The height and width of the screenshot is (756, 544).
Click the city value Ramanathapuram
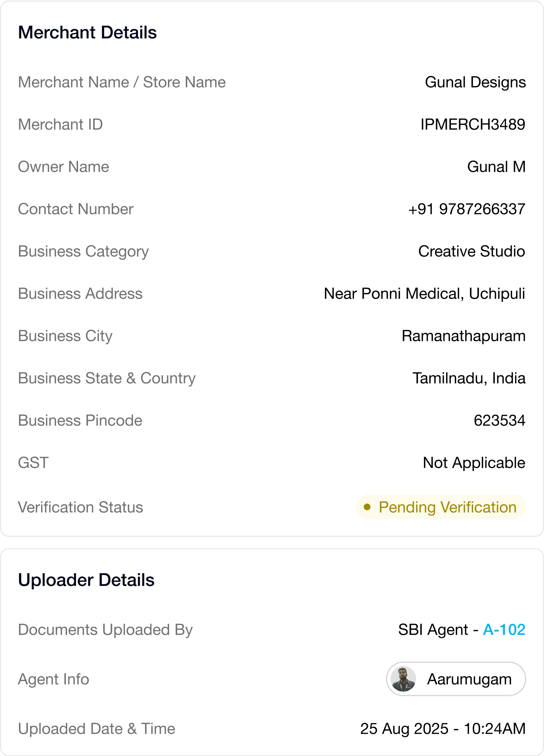[x=464, y=336]
